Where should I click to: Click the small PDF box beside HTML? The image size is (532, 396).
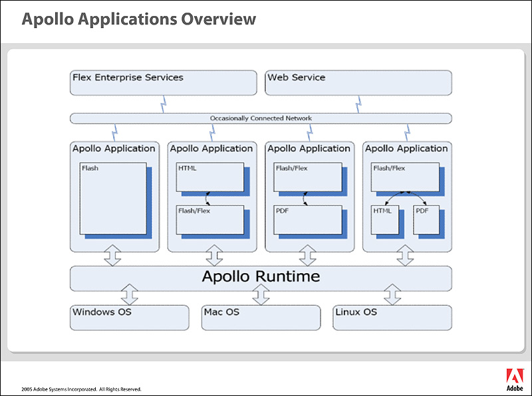(x=426, y=220)
